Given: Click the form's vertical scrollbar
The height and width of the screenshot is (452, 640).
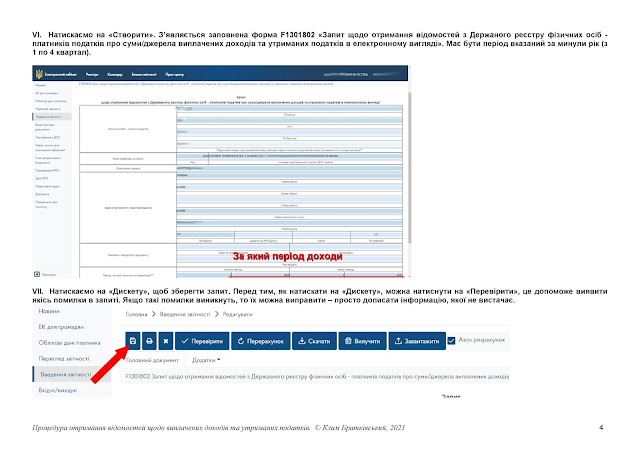Looking at the screenshot, I should (x=409, y=167).
